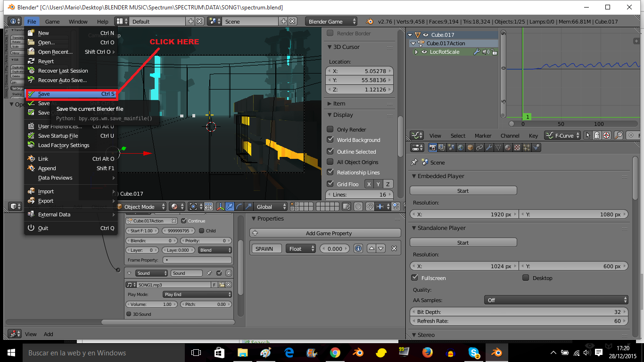Enable the 3D Sound checkbox
Screen dimensions: 644x362
[x=129, y=314]
